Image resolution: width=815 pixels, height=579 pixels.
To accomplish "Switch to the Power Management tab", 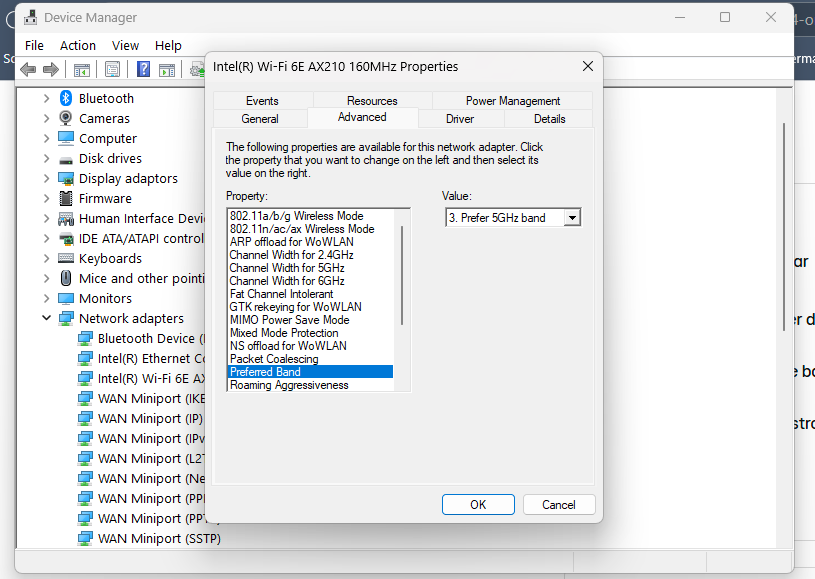I will tap(512, 101).
